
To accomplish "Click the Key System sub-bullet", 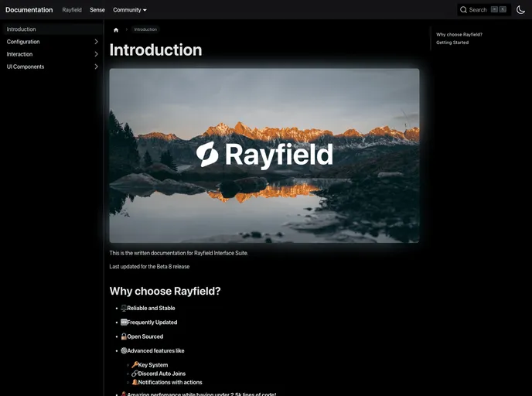I will pyautogui.click(x=152, y=365).
